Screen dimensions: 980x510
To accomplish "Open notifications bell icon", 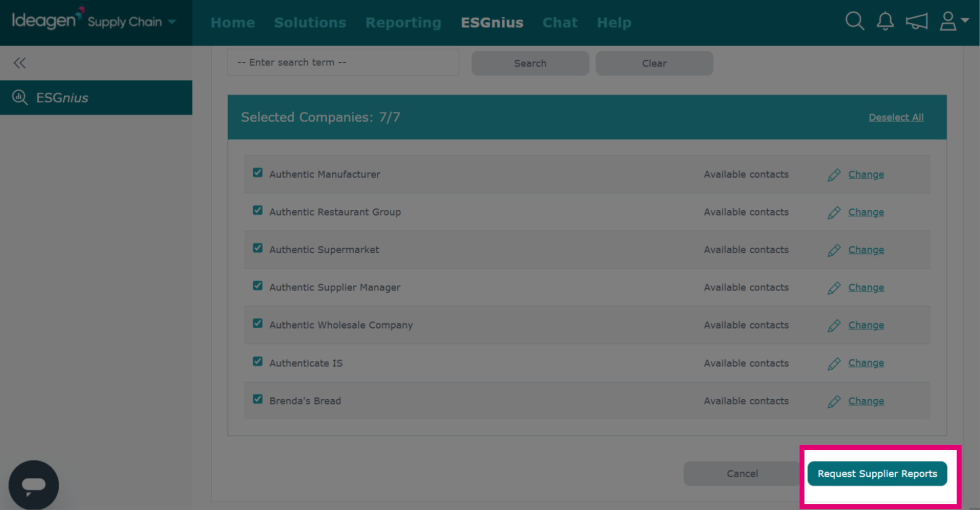I will [x=885, y=21].
